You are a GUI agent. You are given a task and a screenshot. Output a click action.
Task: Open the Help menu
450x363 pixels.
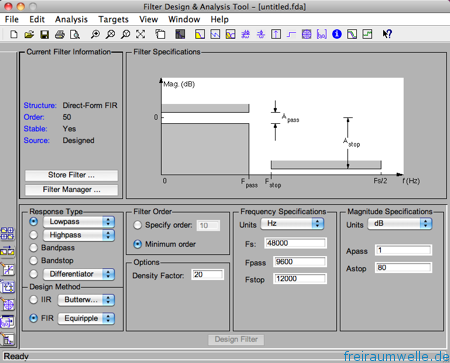click(x=219, y=19)
